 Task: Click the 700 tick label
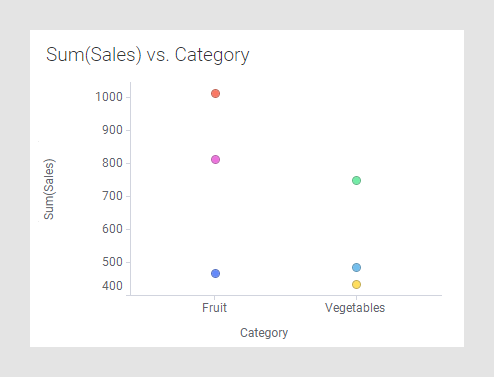click(112, 196)
